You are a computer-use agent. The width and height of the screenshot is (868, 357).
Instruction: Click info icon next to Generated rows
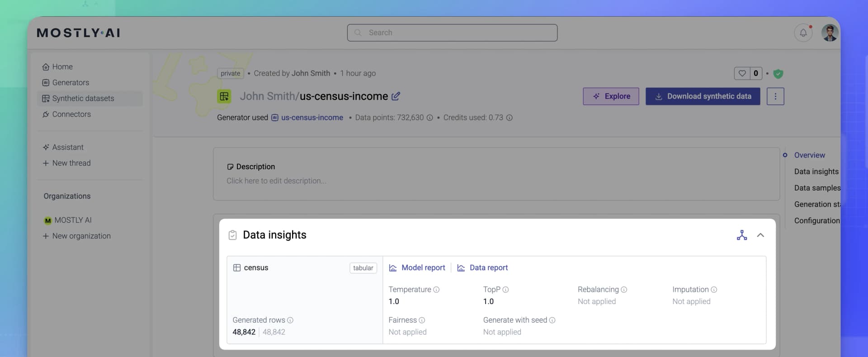tap(290, 320)
